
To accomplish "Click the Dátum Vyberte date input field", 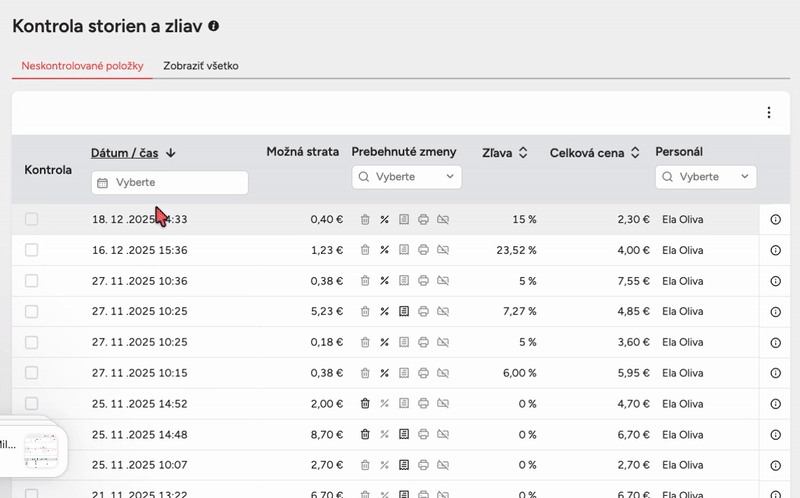I will coord(170,183).
